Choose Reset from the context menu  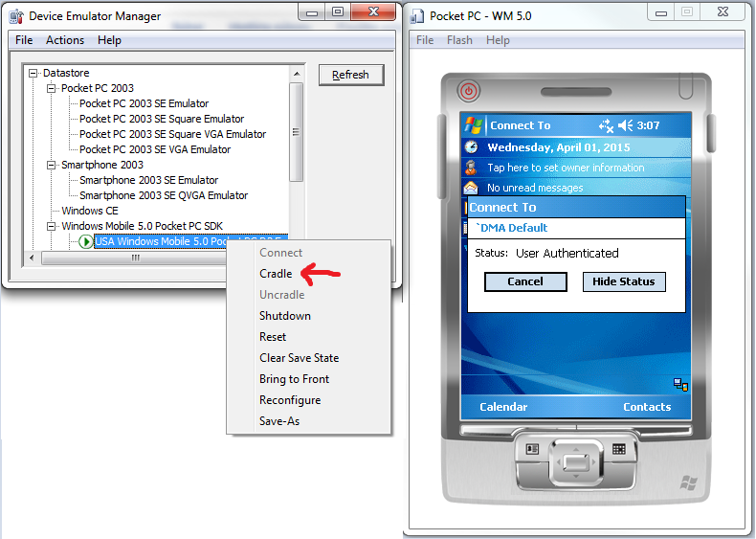point(273,337)
